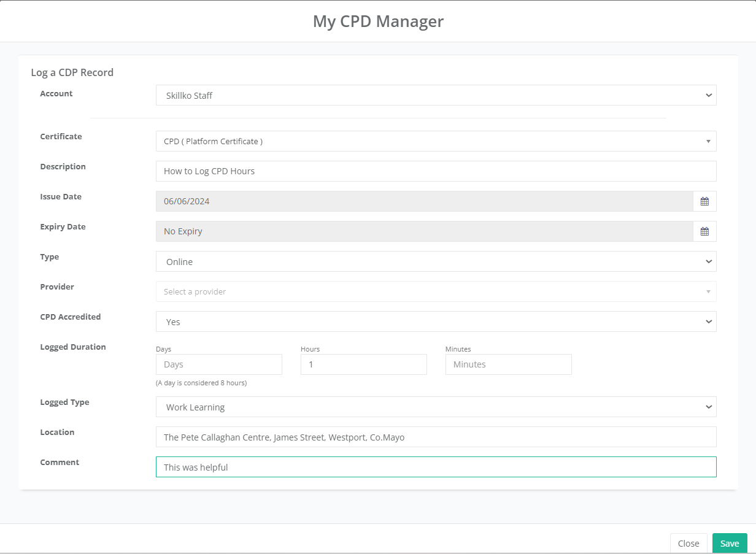This screenshot has width=756, height=554.
Task: Open the CPD Accredited dropdown
Action: [x=436, y=321]
